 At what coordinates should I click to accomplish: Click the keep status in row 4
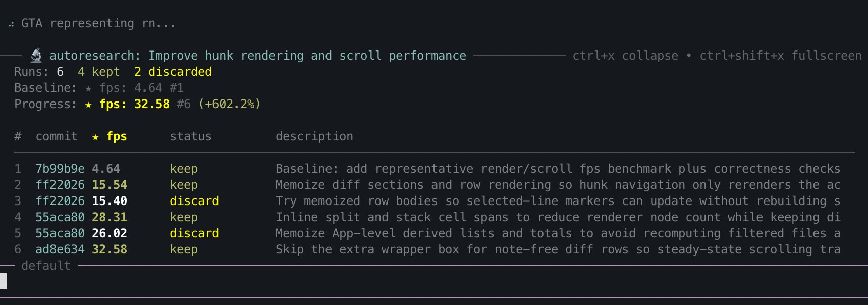184,217
